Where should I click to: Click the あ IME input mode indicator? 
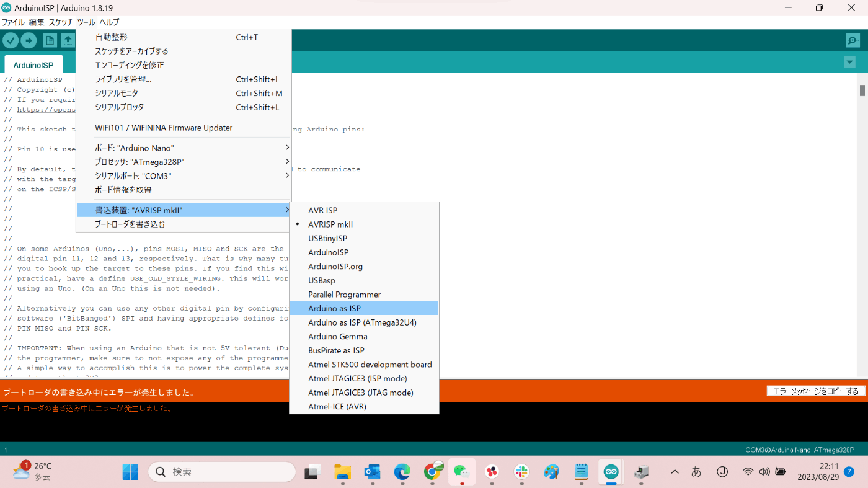(696, 472)
